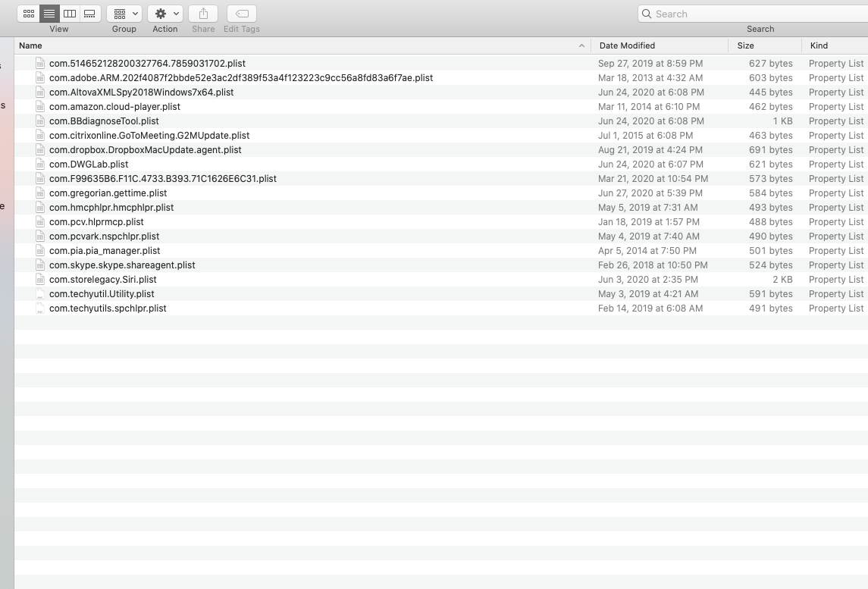Image resolution: width=868 pixels, height=589 pixels.
Task: Click the com.F99635B6.F11C.4733 plist icon
Action: click(x=40, y=178)
